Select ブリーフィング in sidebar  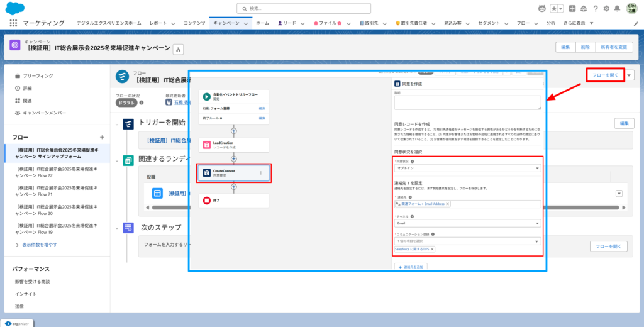(x=38, y=76)
